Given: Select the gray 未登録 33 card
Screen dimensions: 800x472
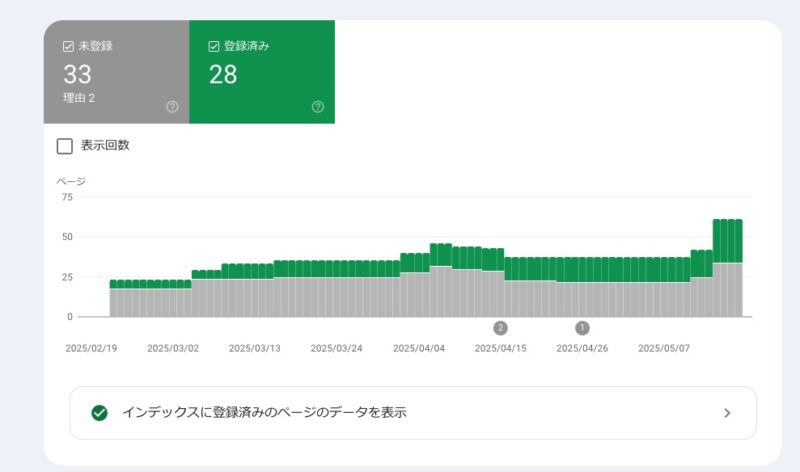Looking at the screenshot, I should [x=116, y=72].
